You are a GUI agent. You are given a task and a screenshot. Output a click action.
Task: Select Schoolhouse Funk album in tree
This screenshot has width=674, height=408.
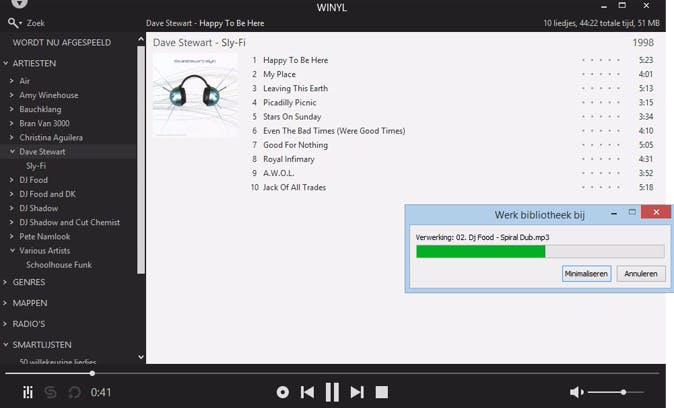[x=59, y=265]
